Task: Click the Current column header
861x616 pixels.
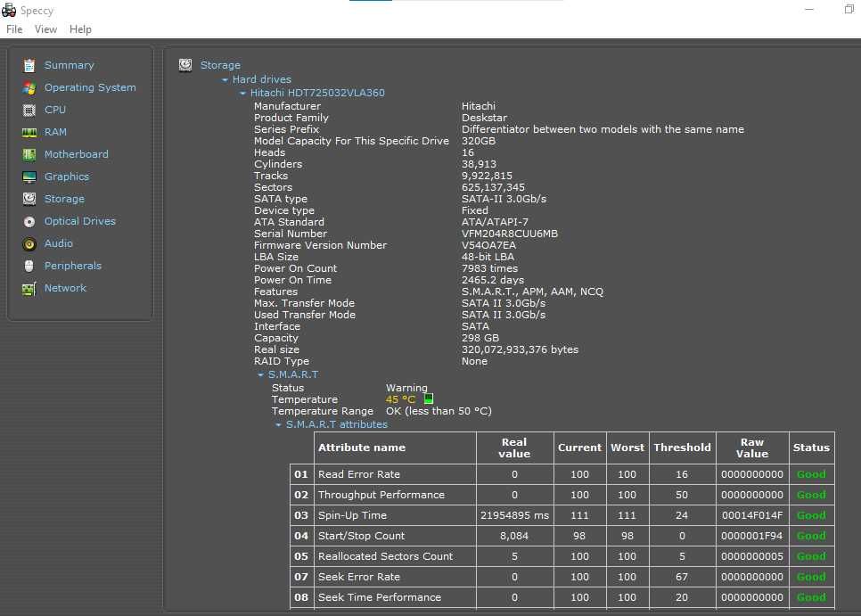Action: 580,448
